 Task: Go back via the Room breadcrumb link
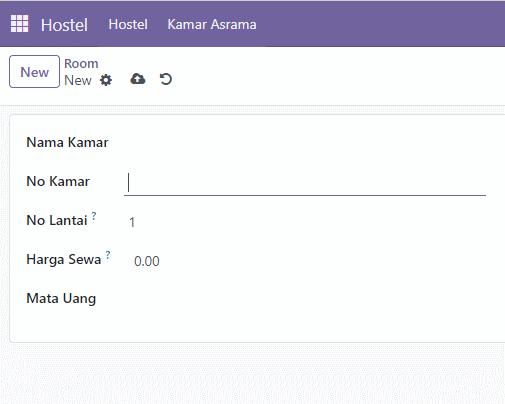(x=81, y=63)
